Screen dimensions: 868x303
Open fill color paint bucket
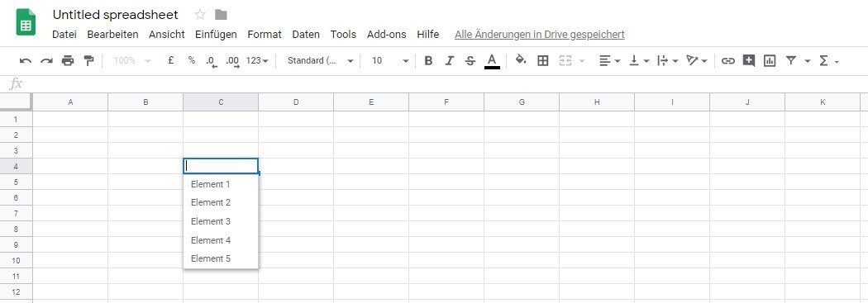pos(520,59)
